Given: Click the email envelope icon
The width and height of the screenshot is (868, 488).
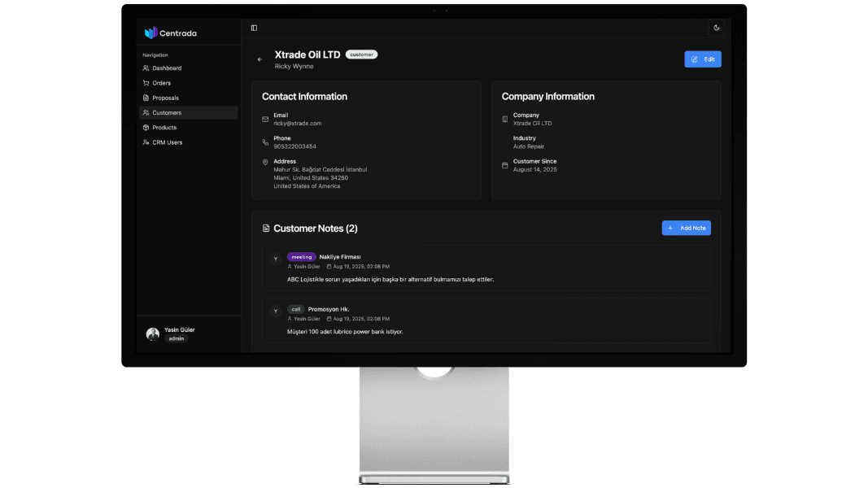Looking at the screenshot, I should tap(265, 120).
